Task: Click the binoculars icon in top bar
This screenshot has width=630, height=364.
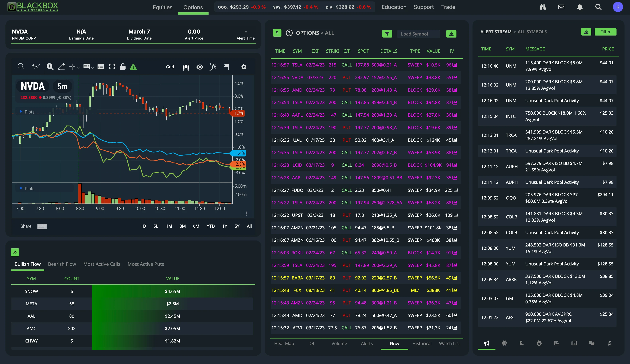Action: [542, 7]
